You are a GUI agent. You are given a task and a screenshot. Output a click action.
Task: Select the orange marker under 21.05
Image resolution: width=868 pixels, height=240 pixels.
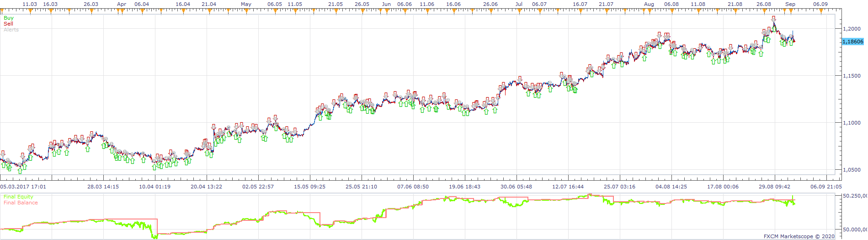tap(335, 11)
